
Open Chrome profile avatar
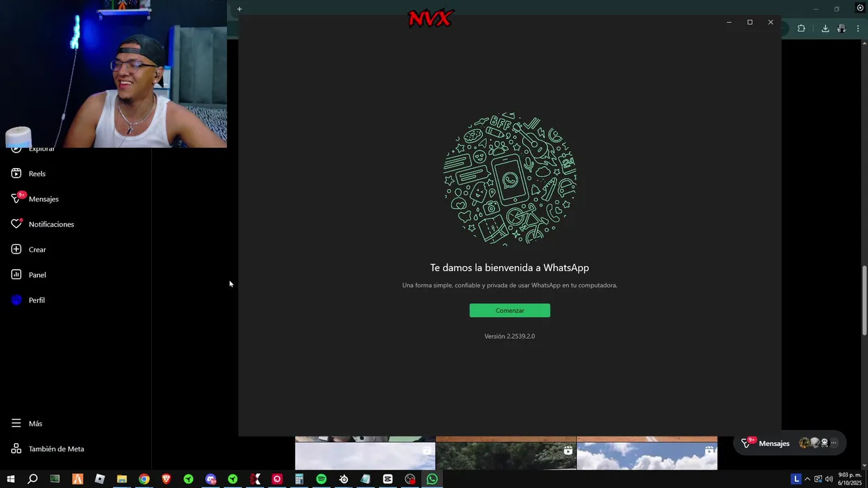tap(842, 28)
